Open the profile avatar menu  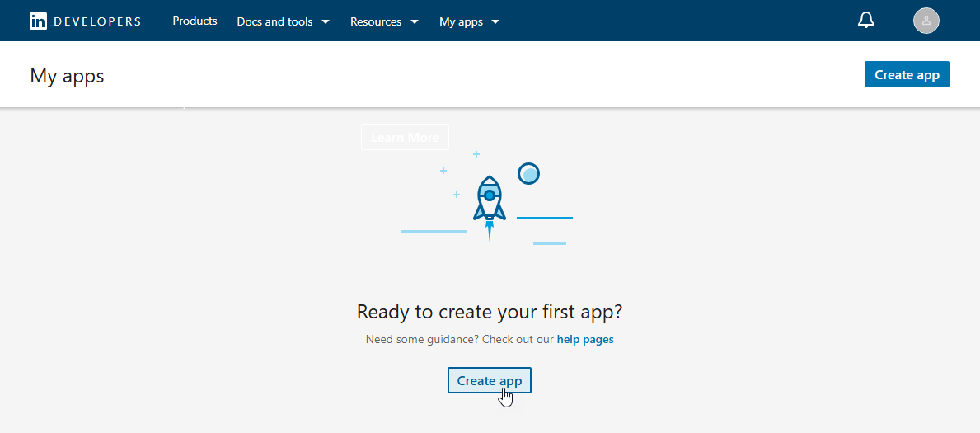click(926, 21)
